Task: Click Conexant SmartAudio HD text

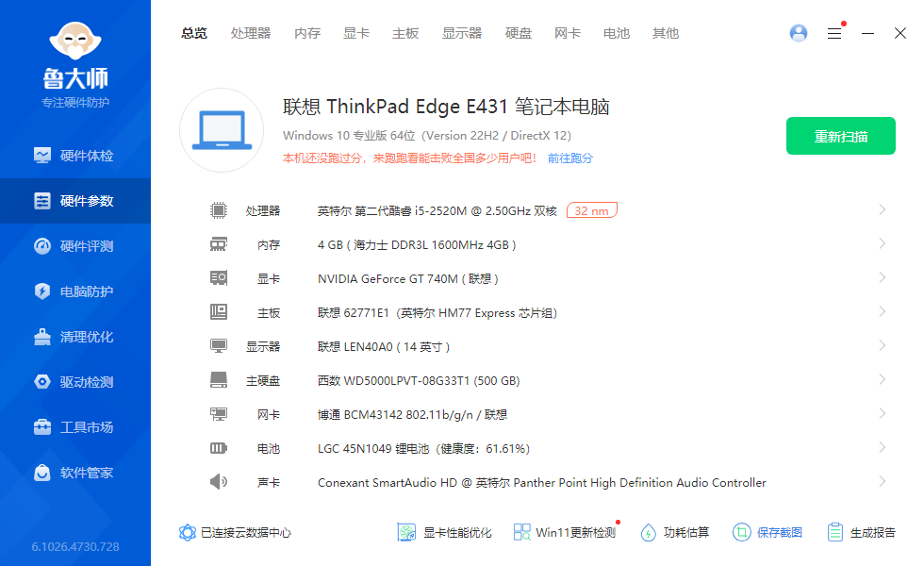Action: pos(541,483)
